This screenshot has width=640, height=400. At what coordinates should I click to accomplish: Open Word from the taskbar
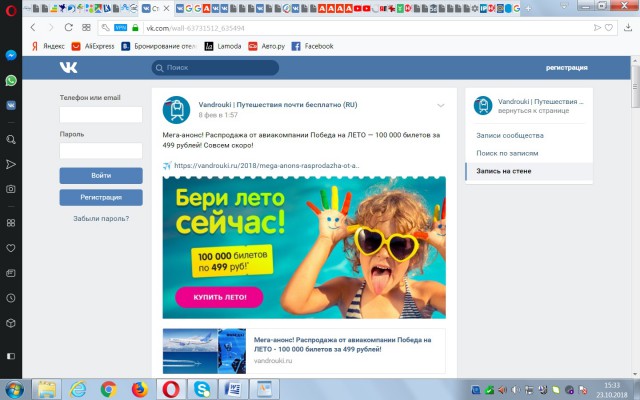point(233,389)
